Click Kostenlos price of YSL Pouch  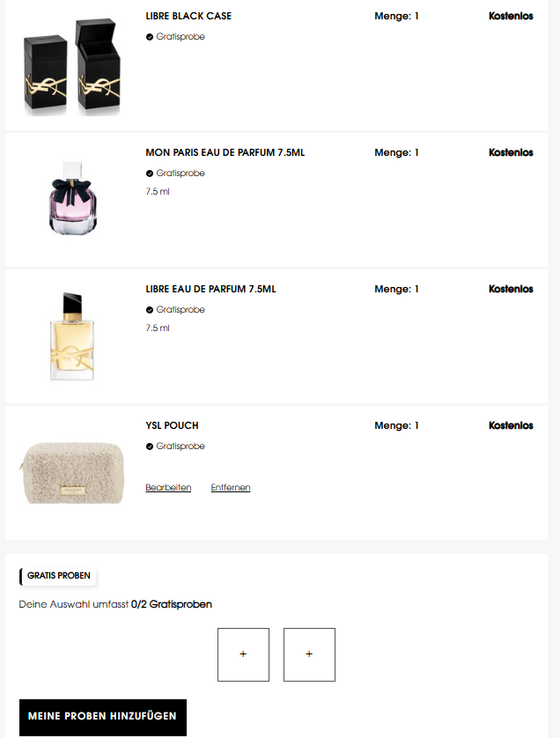(511, 425)
